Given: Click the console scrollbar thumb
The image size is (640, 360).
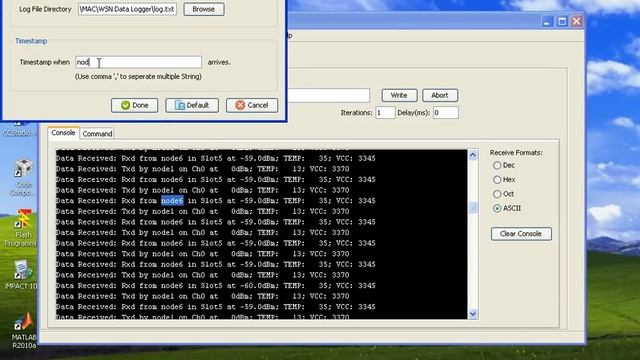Looking at the screenshot, I should [473, 207].
